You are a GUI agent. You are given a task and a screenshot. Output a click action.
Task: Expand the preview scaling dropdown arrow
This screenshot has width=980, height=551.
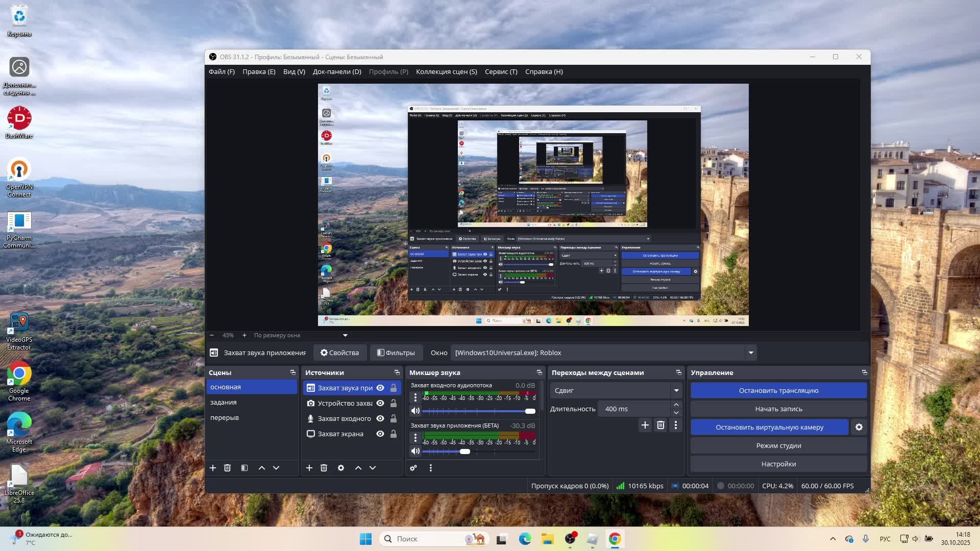tap(345, 335)
